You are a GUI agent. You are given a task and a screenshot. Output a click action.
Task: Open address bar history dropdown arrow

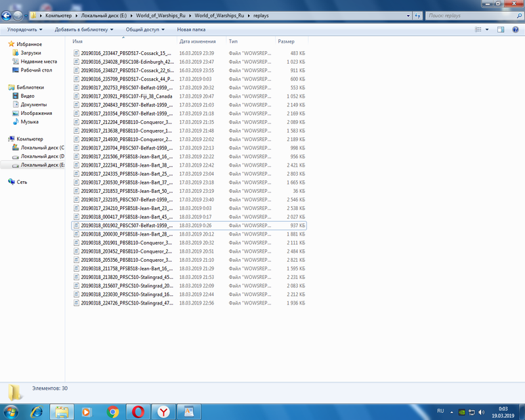408,16
